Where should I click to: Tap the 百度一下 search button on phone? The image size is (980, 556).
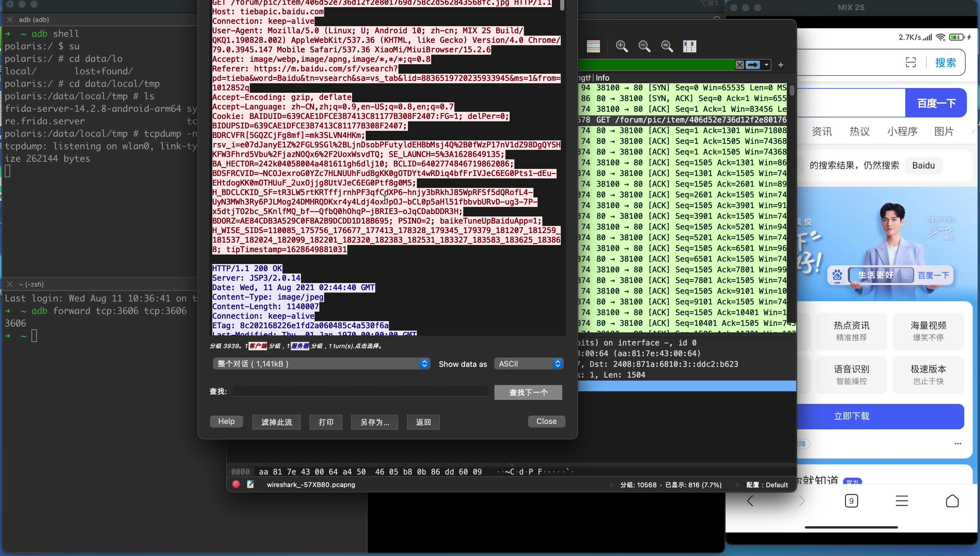(x=936, y=103)
